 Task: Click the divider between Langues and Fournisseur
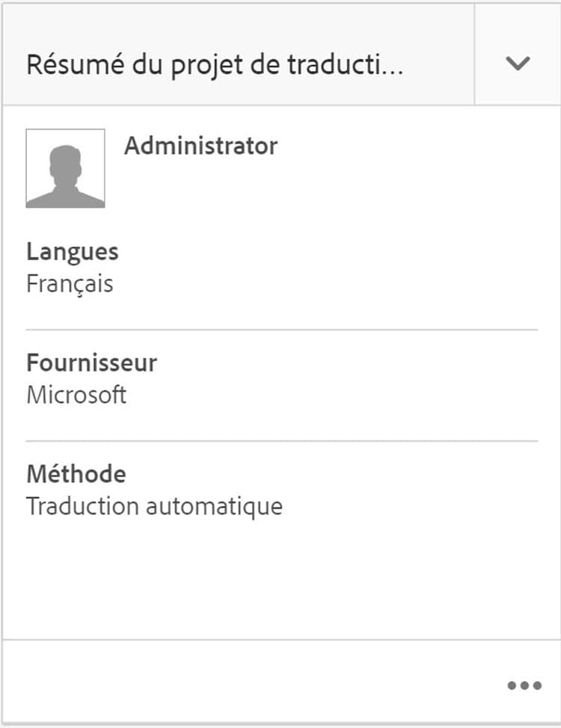click(x=281, y=330)
